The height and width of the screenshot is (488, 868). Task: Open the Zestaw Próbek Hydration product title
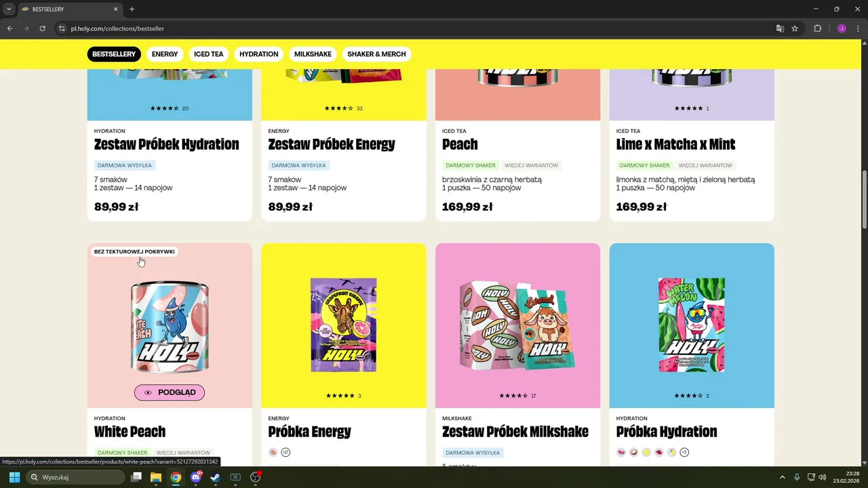point(167,144)
